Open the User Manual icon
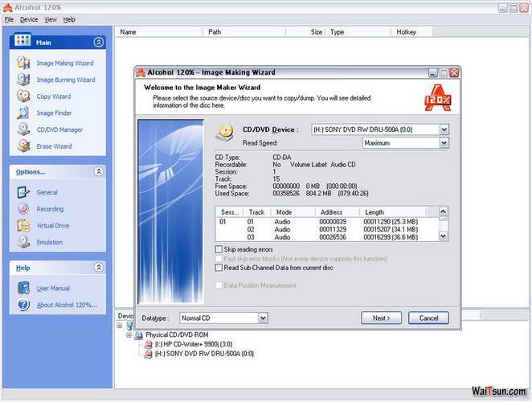 pyautogui.click(x=22, y=288)
